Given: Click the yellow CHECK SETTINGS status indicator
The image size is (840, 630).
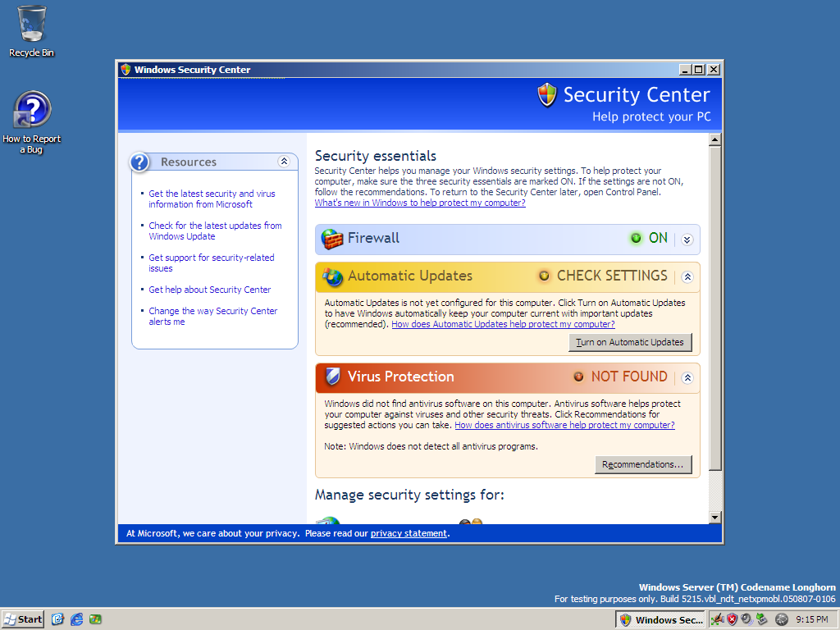Looking at the screenshot, I should (545, 276).
